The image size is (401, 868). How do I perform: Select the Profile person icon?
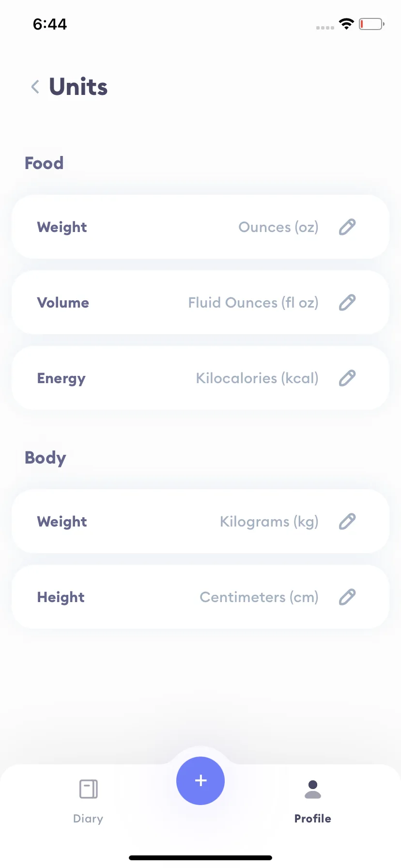tap(313, 789)
